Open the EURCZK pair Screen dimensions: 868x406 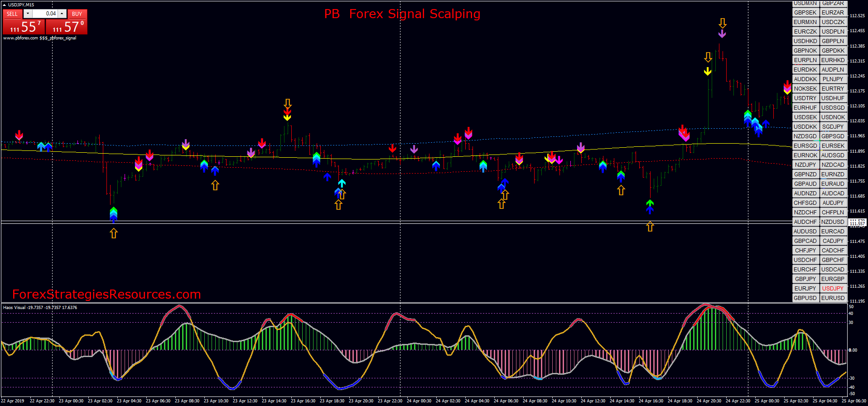(x=805, y=31)
